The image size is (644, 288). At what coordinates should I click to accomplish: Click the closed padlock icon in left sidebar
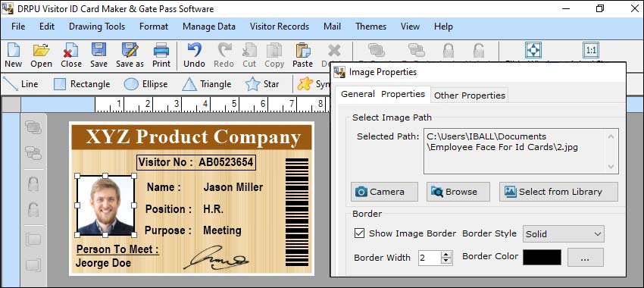pyautogui.click(x=33, y=183)
